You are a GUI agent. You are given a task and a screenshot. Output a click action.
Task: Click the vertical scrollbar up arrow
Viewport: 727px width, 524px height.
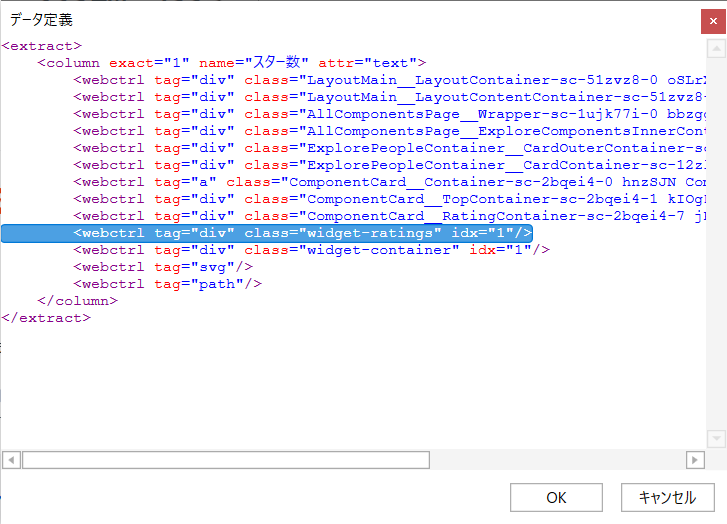[x=716, y=49]
